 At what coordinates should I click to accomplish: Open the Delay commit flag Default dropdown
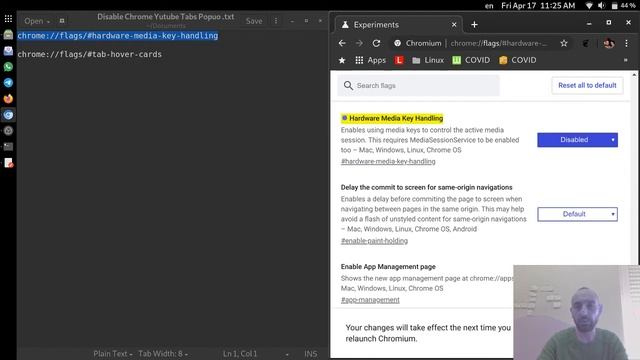pos(577,214)
